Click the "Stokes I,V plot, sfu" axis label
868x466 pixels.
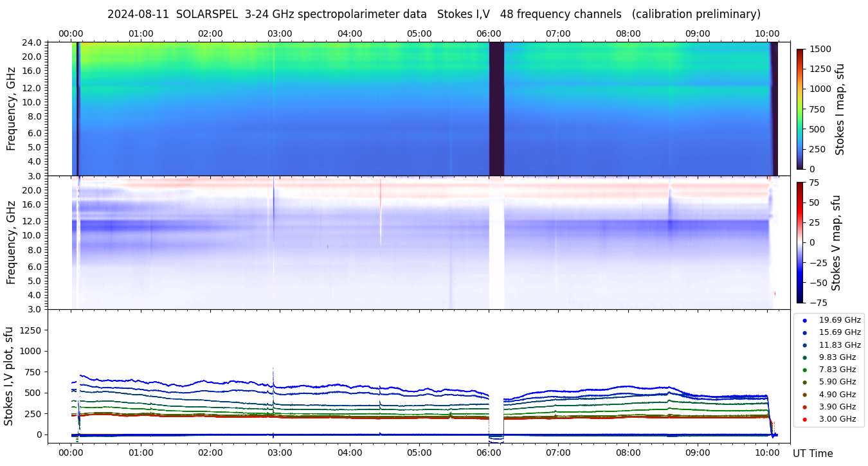point(9,376)
